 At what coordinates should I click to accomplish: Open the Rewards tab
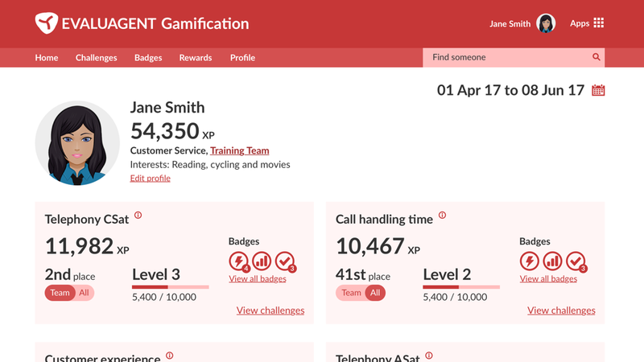pyautogui.click(x=196, y=57)
